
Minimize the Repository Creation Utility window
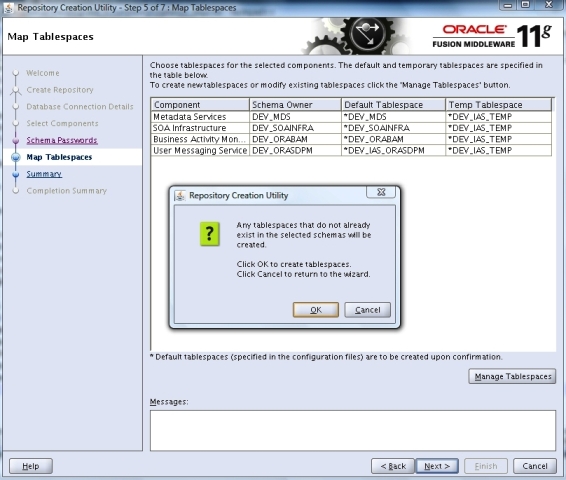508,5
